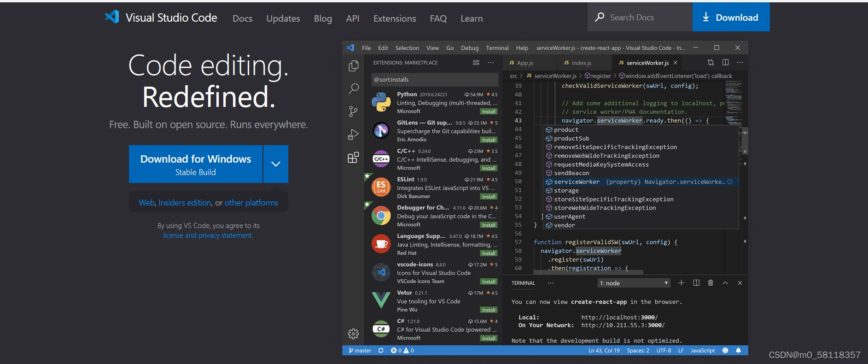Open the terminal '1: node' dropdown
Image resolution: width=868 pixels, height=364 pixels.
point(634,283)
